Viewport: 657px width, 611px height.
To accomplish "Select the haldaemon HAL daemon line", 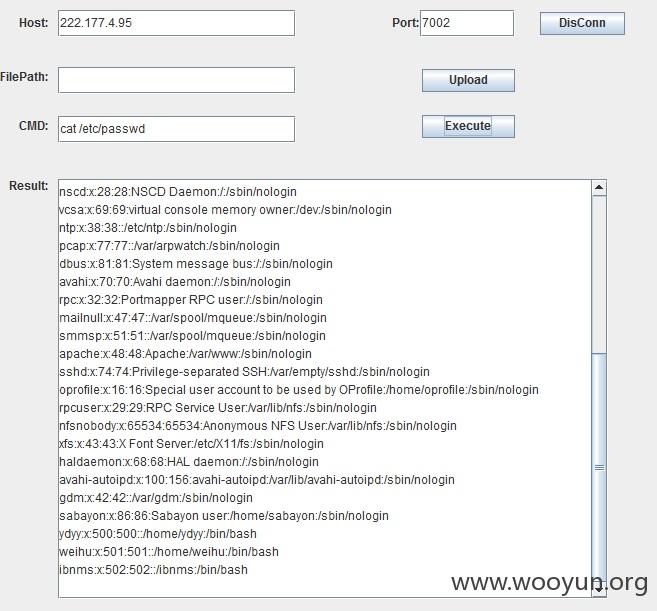I will click(189, 462).
